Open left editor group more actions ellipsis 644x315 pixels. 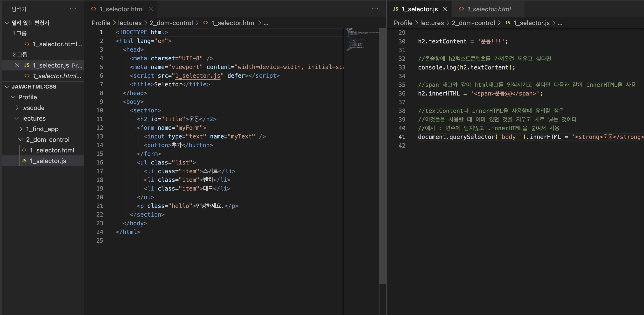point(375,9)
